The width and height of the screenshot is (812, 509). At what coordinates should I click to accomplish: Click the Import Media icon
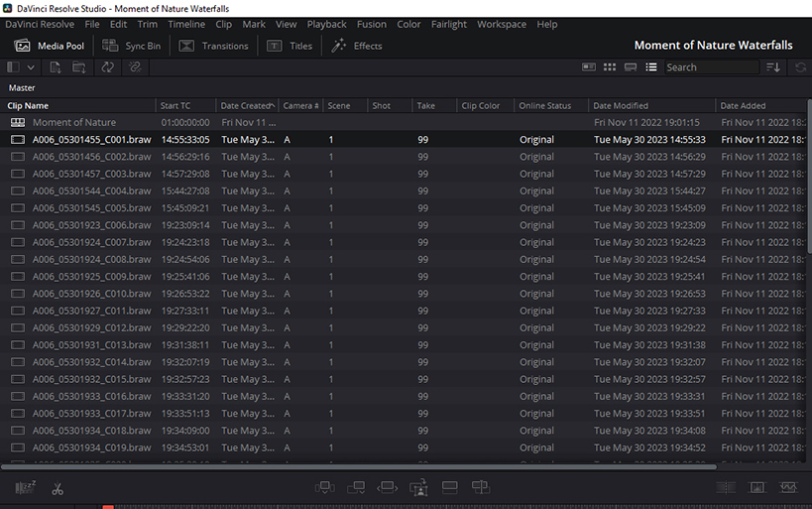coord(56,67)
